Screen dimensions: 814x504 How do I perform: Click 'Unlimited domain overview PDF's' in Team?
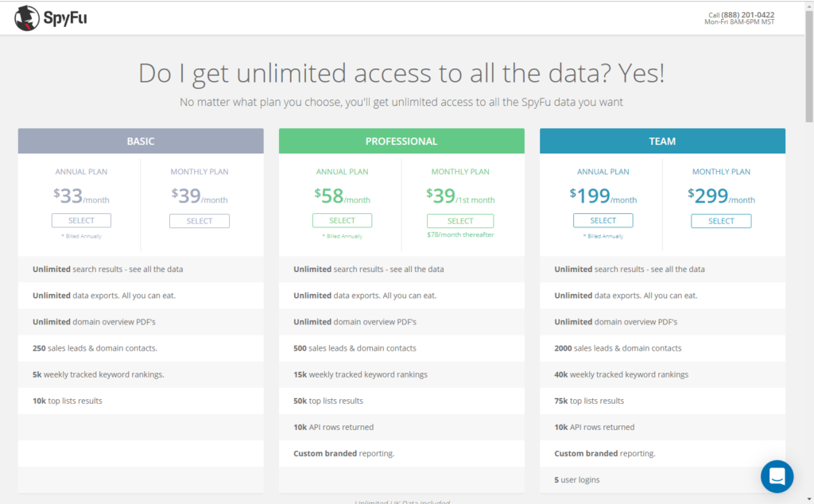coord(616,322)
